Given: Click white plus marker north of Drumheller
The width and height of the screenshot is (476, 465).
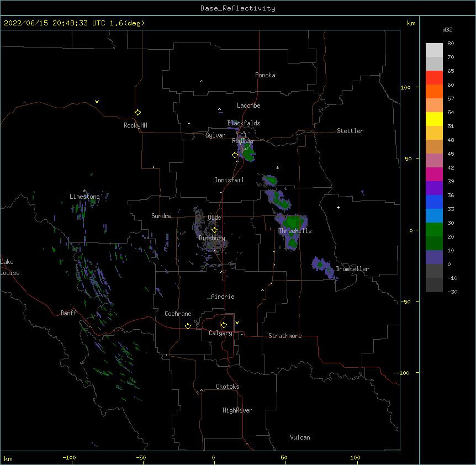Looking at the screenshot, I should click(338, 207).
